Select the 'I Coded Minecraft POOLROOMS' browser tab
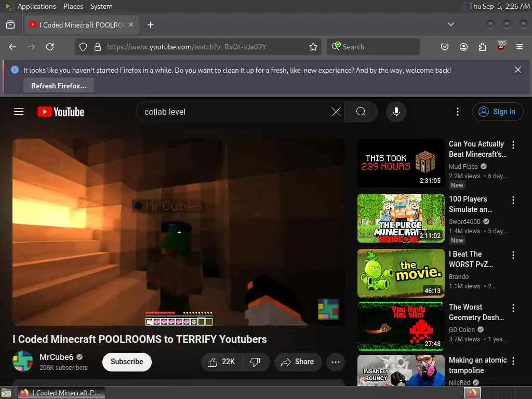Viewport: 532px width, 399px height. click(82, 25)
